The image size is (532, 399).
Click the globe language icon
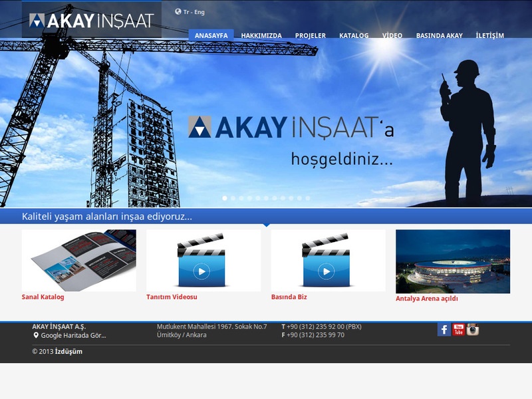tap(178, 11)
